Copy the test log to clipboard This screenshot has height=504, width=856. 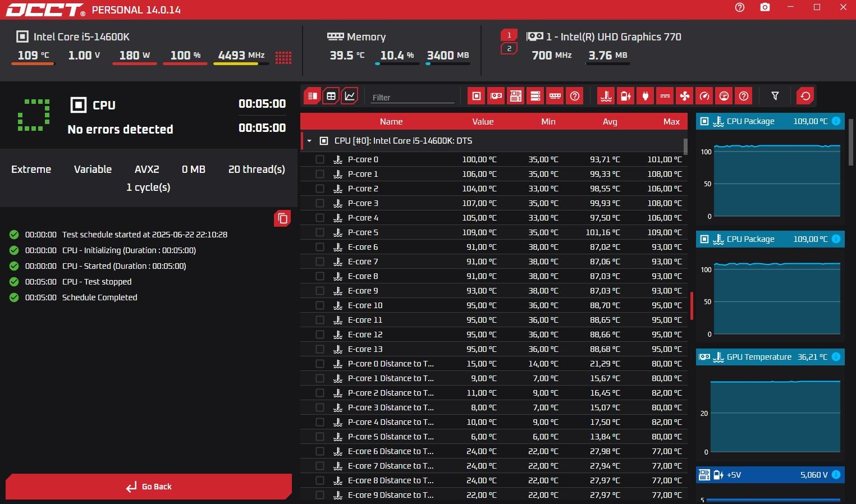coord(282,218)
